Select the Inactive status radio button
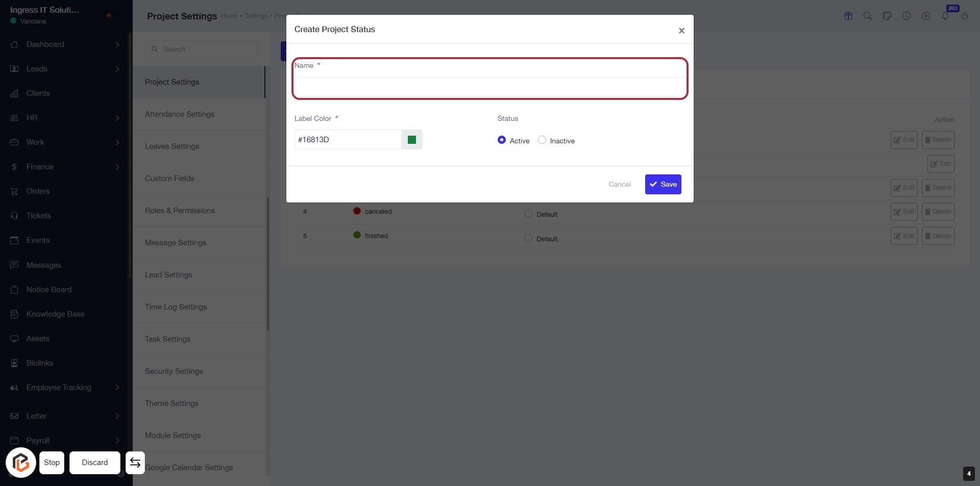 point(542,140)
